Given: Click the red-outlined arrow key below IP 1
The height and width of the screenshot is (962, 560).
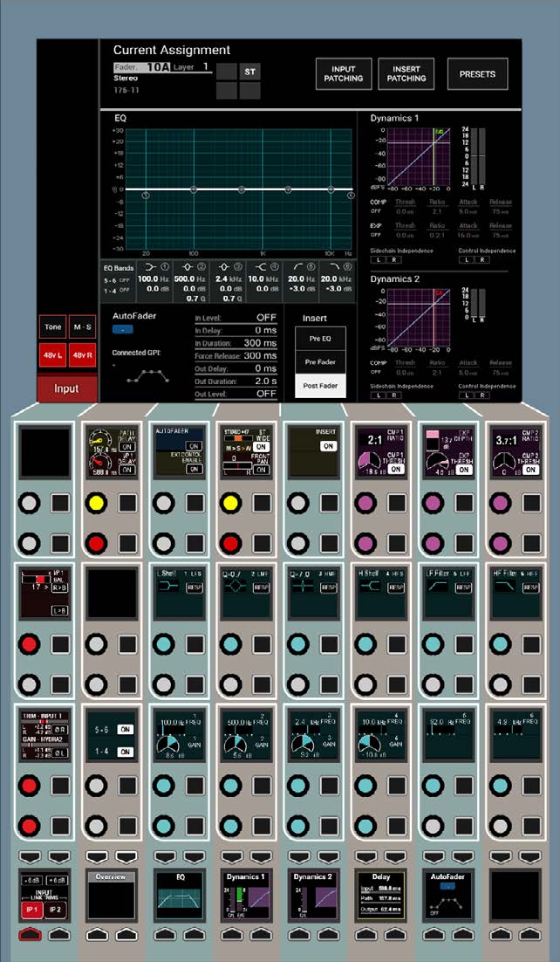Looking at the screenshot, I should 31,935.
